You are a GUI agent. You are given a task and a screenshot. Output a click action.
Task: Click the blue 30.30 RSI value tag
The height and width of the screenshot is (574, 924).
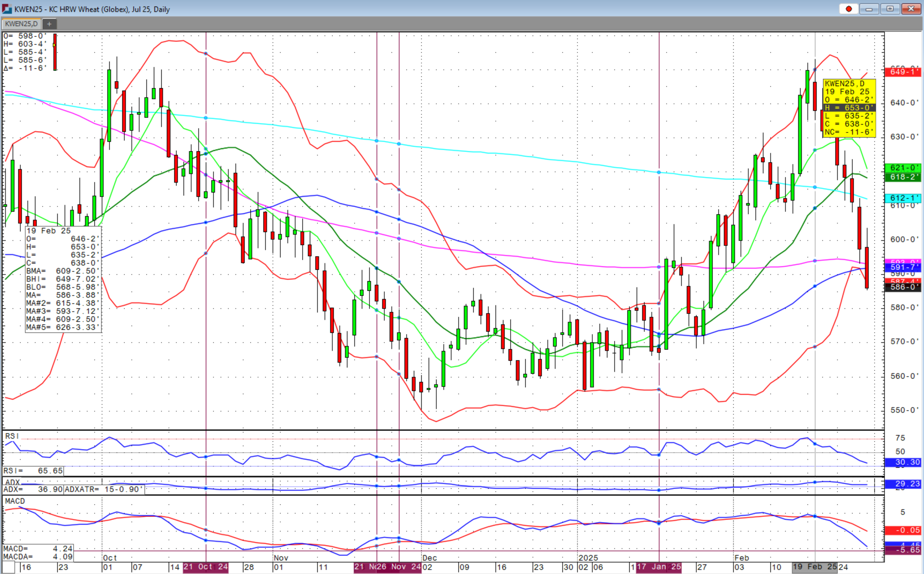pyautogui.click(x=903, y=462)
